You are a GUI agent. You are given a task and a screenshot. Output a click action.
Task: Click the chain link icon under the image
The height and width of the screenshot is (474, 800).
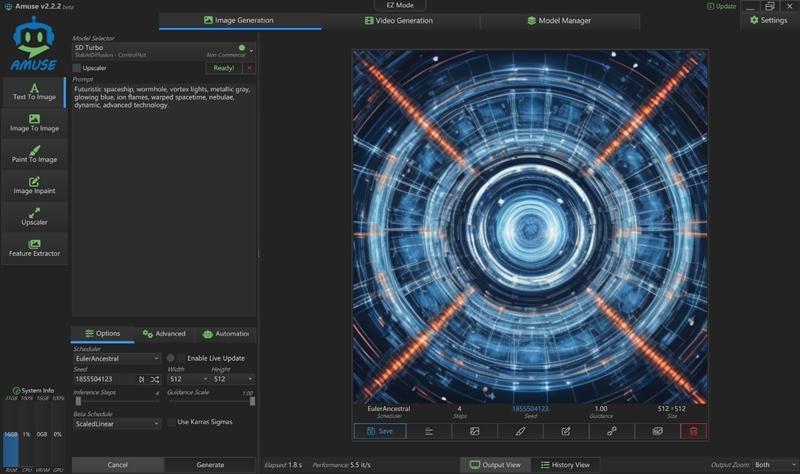coord(611,431)
